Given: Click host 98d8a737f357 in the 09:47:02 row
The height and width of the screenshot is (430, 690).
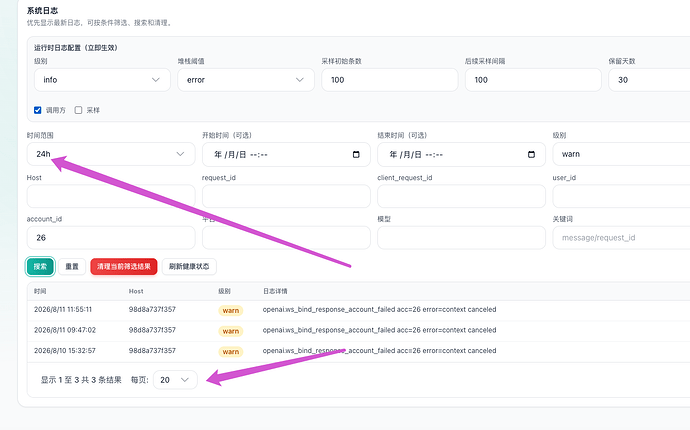Looking at the screenshot, I should point(152,330).
